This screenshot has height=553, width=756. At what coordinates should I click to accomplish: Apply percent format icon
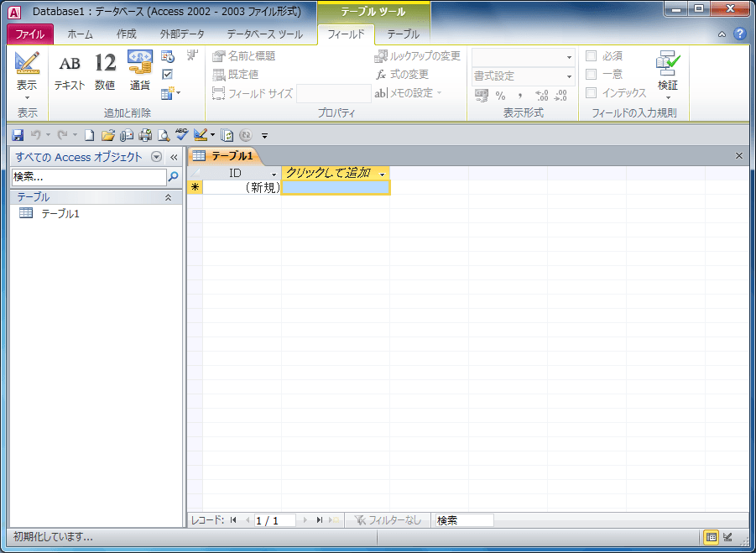coord(500,96)
